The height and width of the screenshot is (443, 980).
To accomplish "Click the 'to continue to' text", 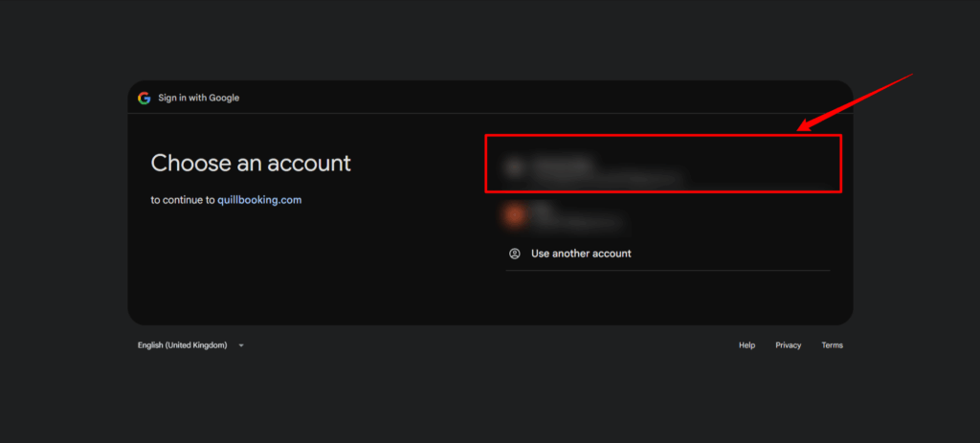I will [182, 200].
